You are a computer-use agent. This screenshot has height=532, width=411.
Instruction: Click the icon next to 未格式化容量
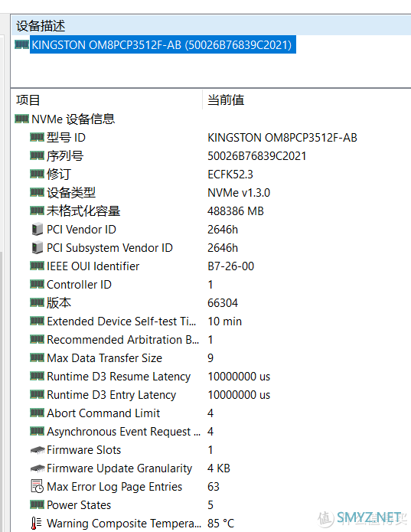coord(37,211)
